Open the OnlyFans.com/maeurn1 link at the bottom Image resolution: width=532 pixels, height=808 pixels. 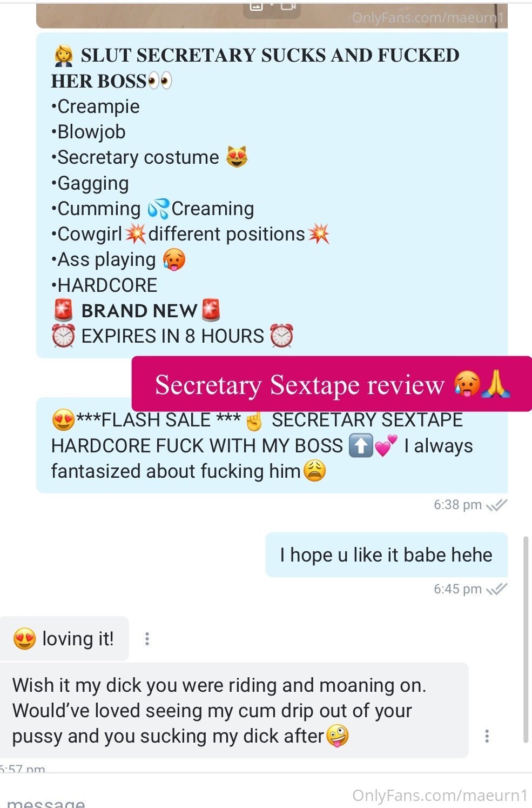440,796
